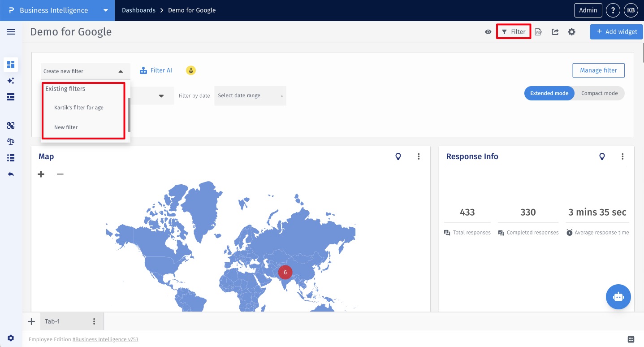The image size is (644, 347).
Task: Switch to Tab-1
Action: click(52, 321)
